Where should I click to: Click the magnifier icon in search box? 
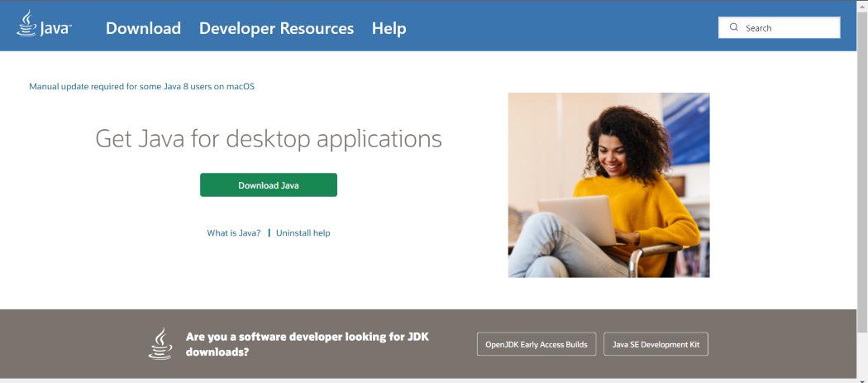click(734, 28)
